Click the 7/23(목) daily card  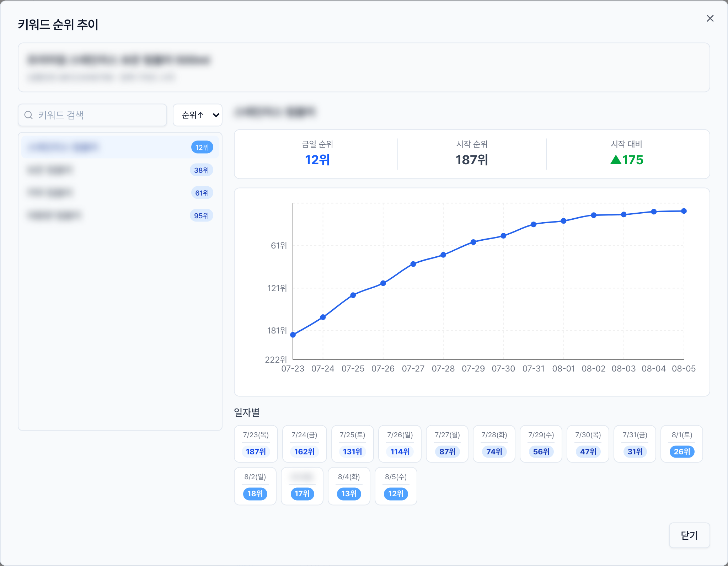[x=256, y=444]
